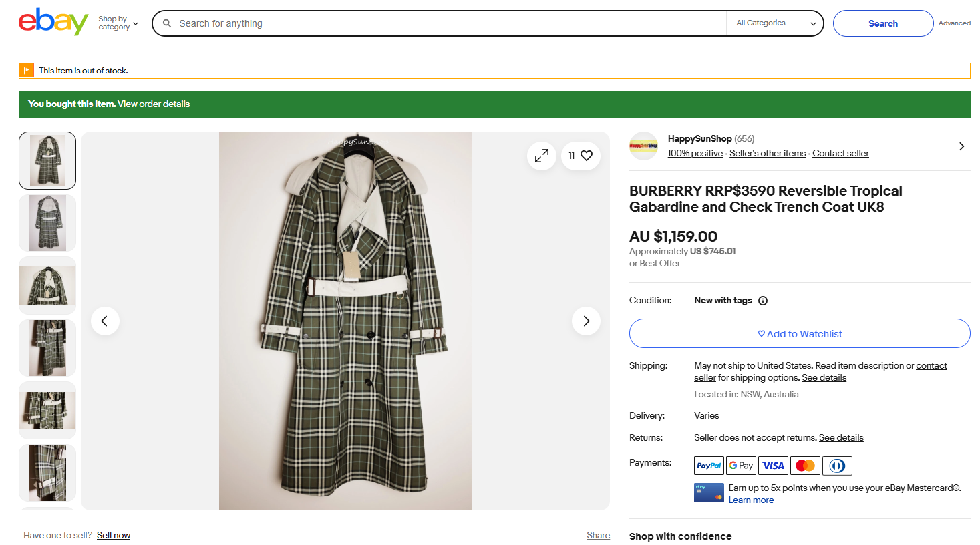Screen dimensions: 980x545
Task: Show the next product image
Action: (586, 321)
